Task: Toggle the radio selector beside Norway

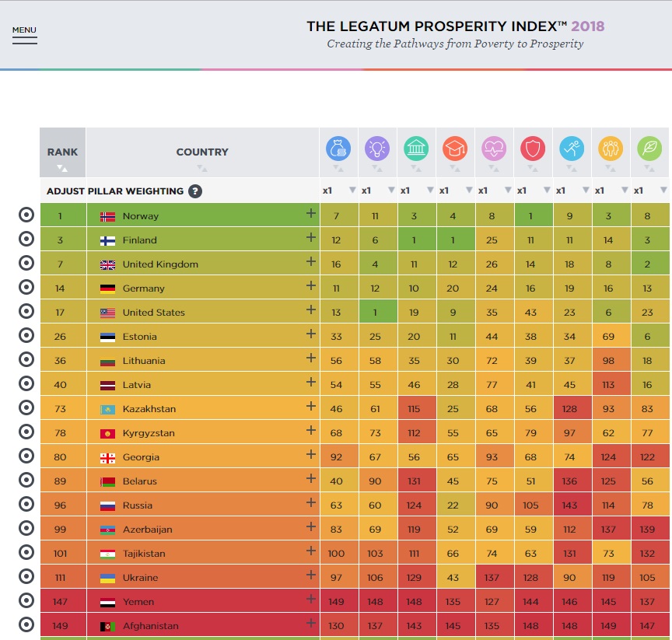Action: (x=26, y=216)
